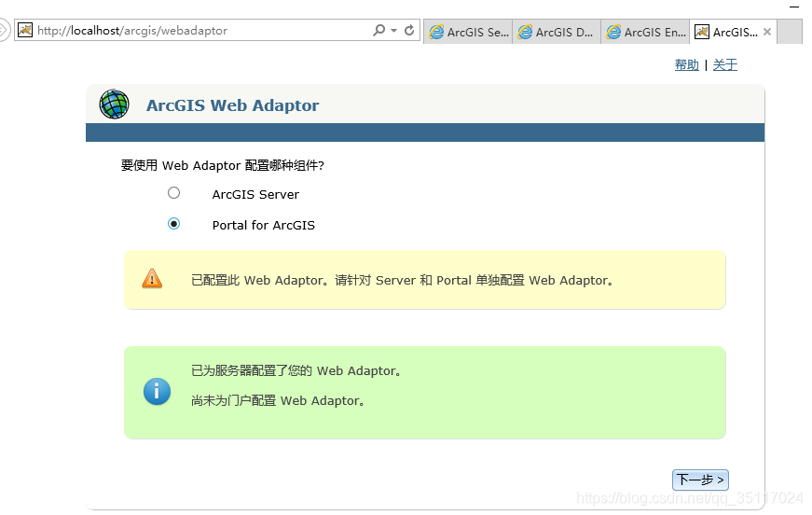Click the favicon on the active ArcGIS... tab
The width and height of the screenshot is (812, 515).
(702, 32)
